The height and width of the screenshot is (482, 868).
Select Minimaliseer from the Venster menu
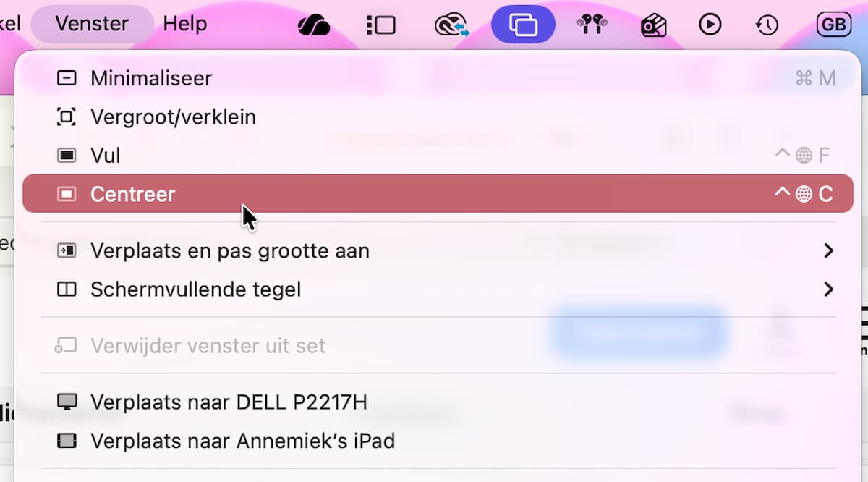pyautogui.click(x=438, y=78)
